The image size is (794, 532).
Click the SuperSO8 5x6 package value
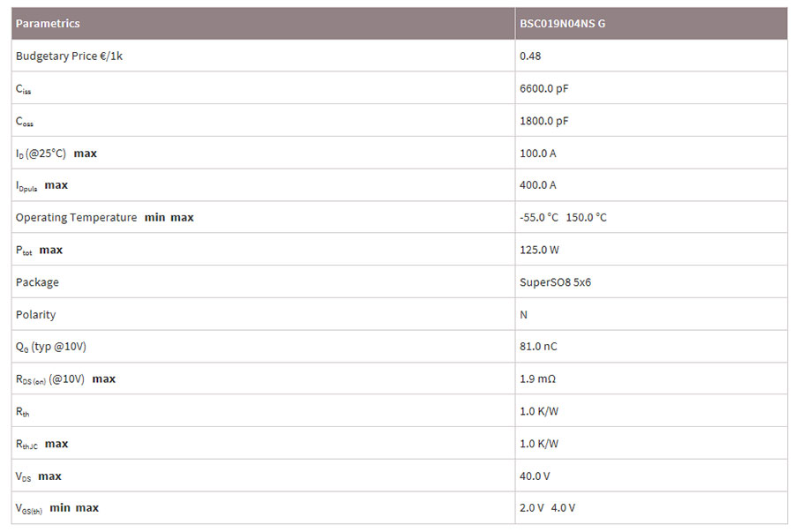click(x=555, y=282)
